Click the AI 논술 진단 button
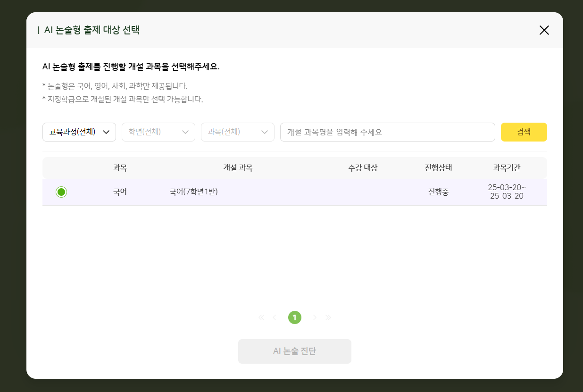 pos(295,351)
